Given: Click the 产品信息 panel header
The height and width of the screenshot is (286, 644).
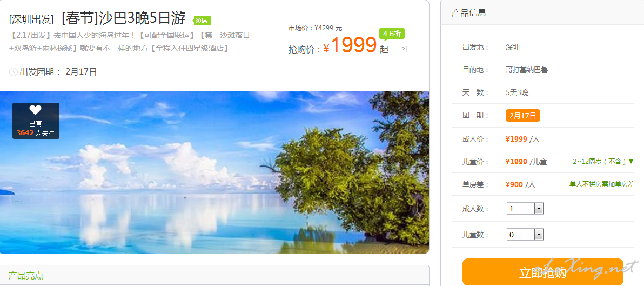Looking at the screenshot, I should coord(468,12).
